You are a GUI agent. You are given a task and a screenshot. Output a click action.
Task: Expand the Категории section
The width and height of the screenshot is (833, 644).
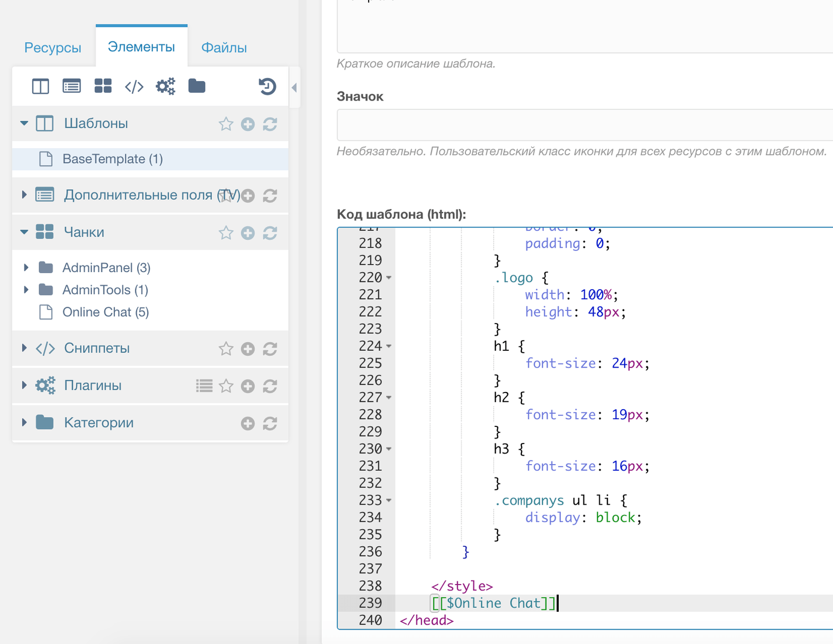[x=24, y=422]
